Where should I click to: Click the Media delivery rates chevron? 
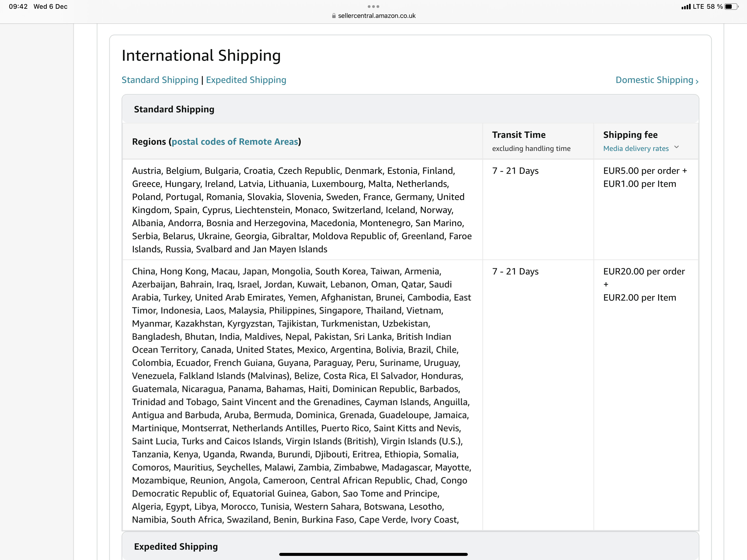676,147
